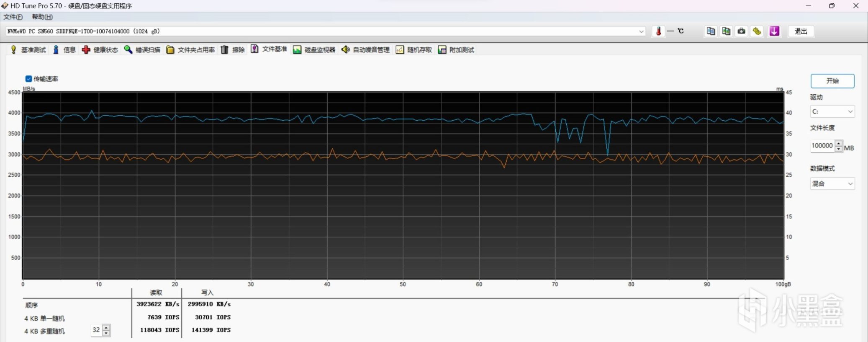Click the 141399 IOPS write value

tap(211, 330)
